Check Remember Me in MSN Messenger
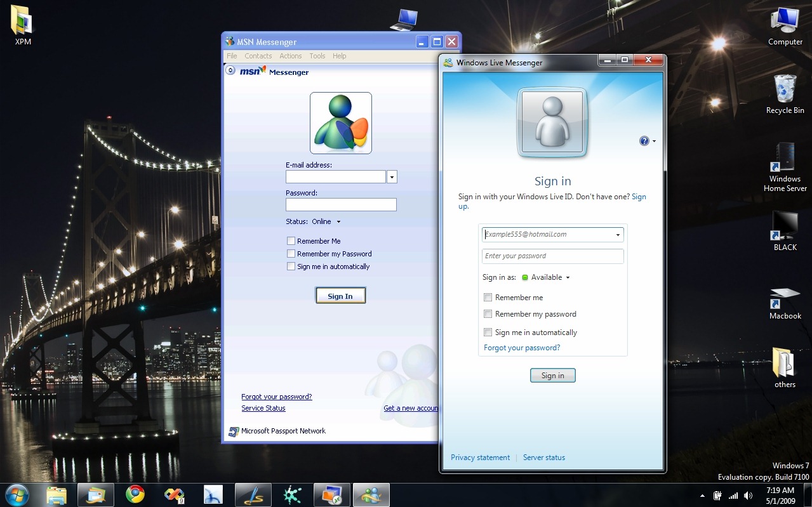812x507 pixels. point(291,241)
